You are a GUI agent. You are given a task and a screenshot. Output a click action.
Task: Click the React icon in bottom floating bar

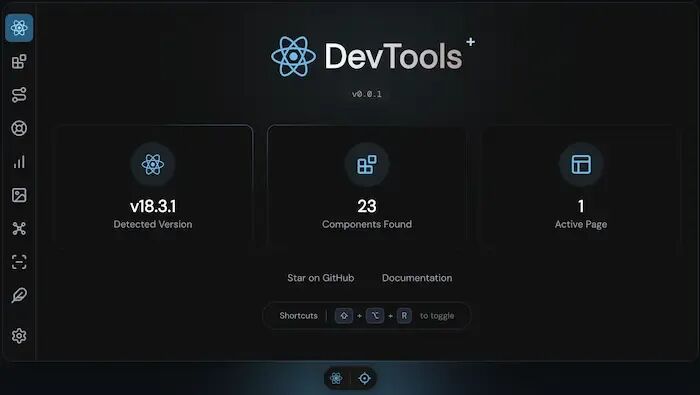337,378
